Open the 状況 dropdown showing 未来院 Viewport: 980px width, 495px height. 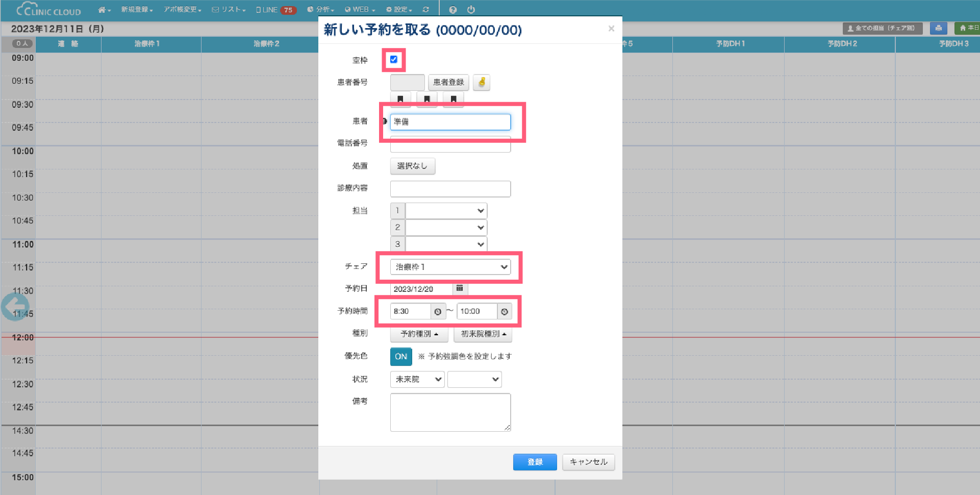(417, 379)
